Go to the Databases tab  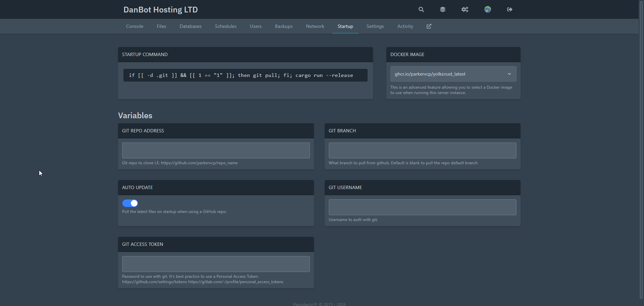click(190, 26)
